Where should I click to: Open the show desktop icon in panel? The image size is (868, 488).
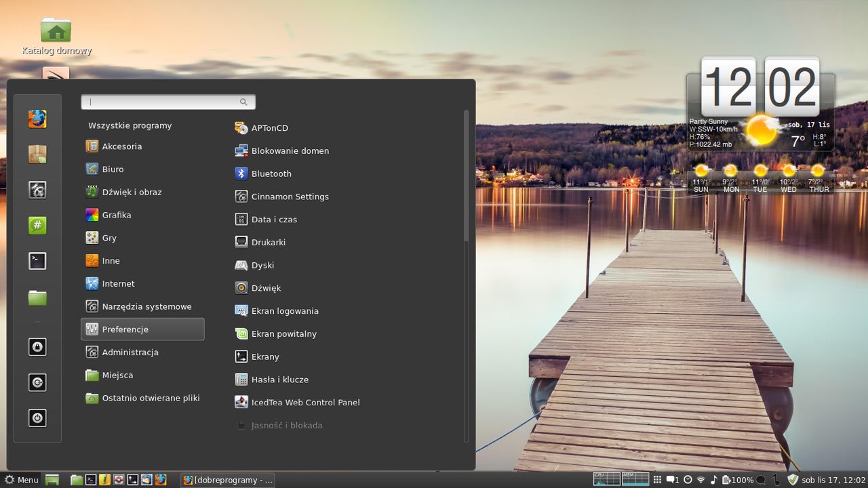(52, 480)
